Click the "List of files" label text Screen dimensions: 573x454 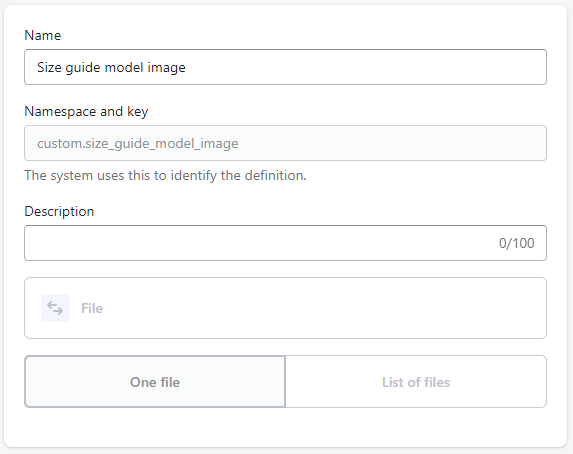click(x=416, y=382)
